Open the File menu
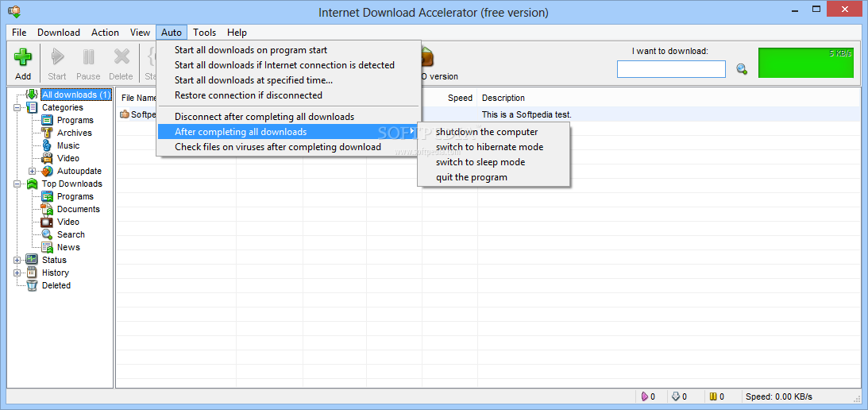The height and width of the screenshot is (410, 868). tap(19, 33)
